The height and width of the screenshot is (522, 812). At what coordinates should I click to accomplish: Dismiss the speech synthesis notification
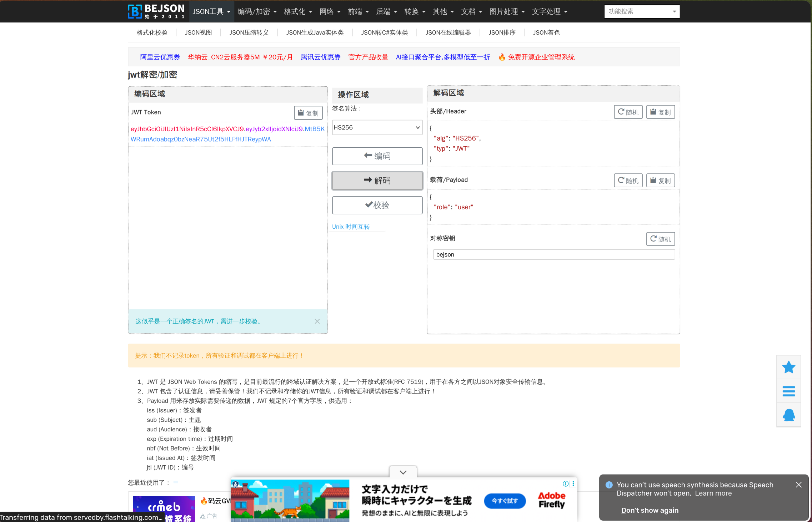(798, 485)
